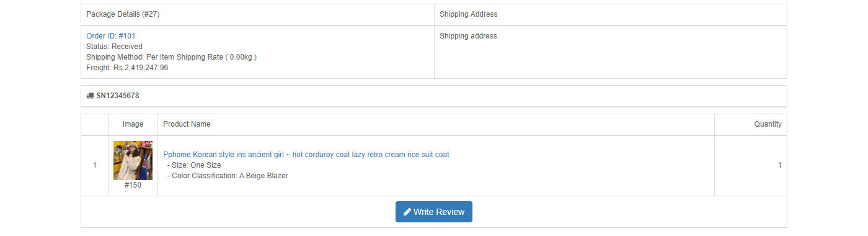
Task: Click the Image column header
Action: pyautogui.click(x=133, y=124)
